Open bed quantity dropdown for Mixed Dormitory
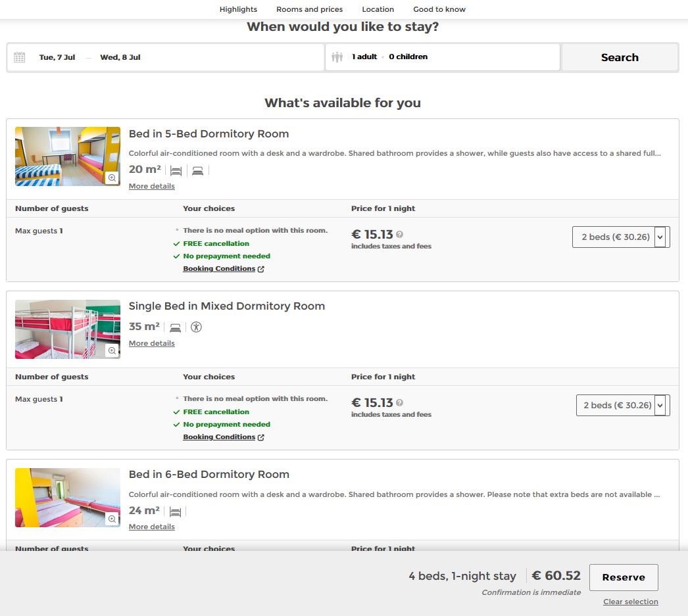Image resolution: width=688 pixels, height=616 pixels. pyautogui.click(x=622, y=405)
